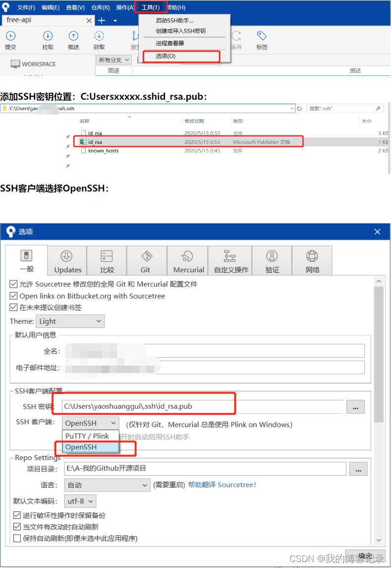This screenshot has width=392, height=568.
Task: Open the 默认文本编码 utf-8 dropdown
Action: pyautogui.click(x=80, y=502)
